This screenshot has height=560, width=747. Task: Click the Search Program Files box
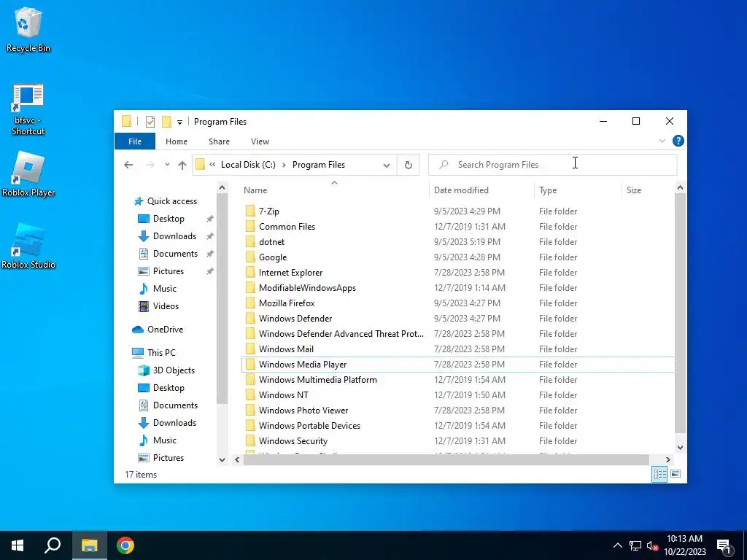point(553,165)
